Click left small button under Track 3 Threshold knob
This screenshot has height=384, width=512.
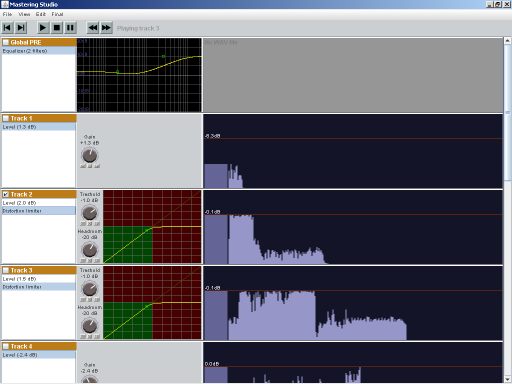83,299
